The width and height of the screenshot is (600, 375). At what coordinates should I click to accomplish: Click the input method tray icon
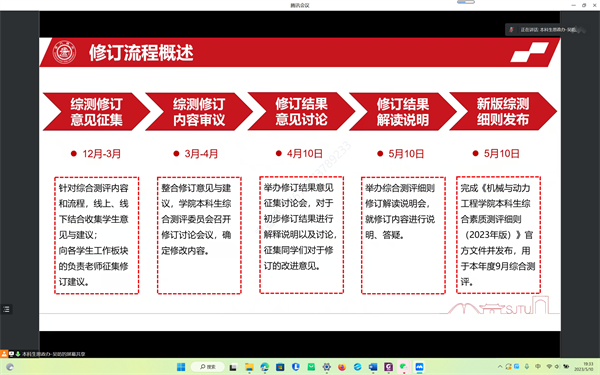click(538, 366)
